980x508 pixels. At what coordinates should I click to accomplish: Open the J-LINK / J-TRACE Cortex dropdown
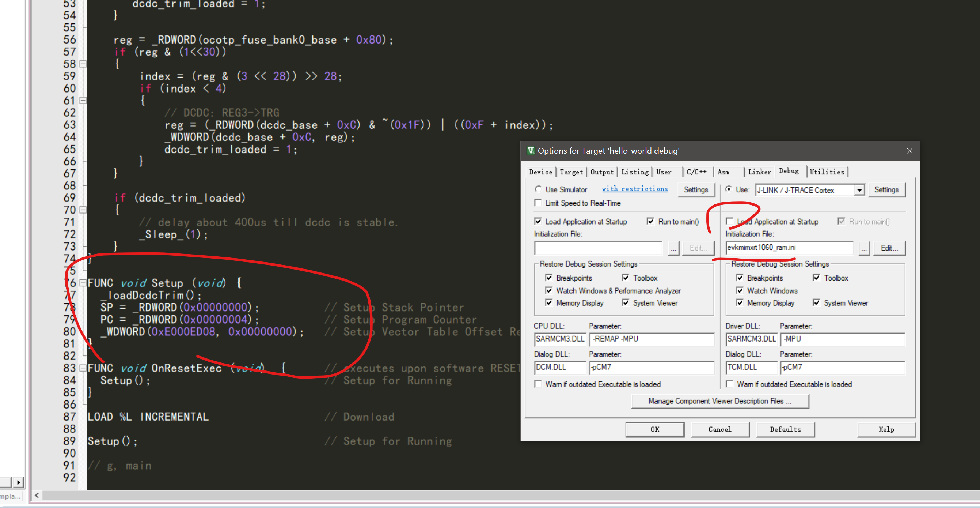point(859,190)
